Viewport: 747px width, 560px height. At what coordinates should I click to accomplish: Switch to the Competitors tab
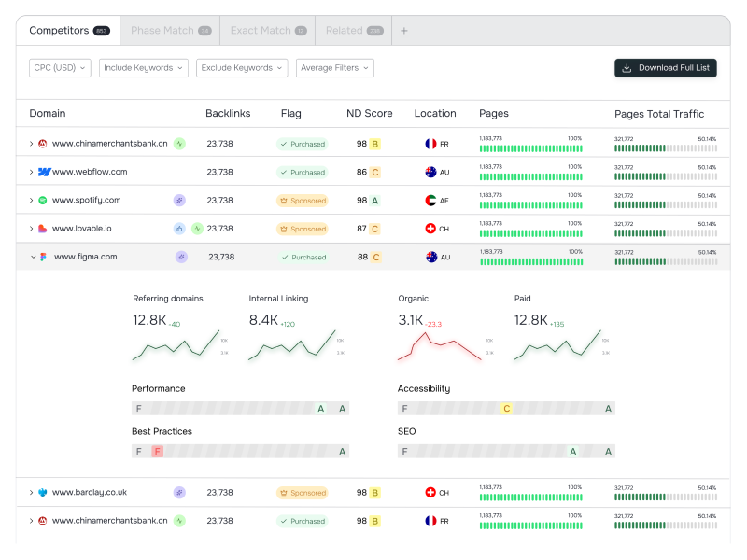(x=69, y=31)
